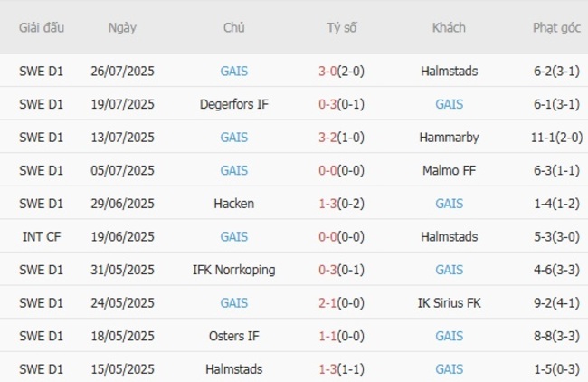Click INT CF league label
This screenshot has width=588, height=382.
42,237
